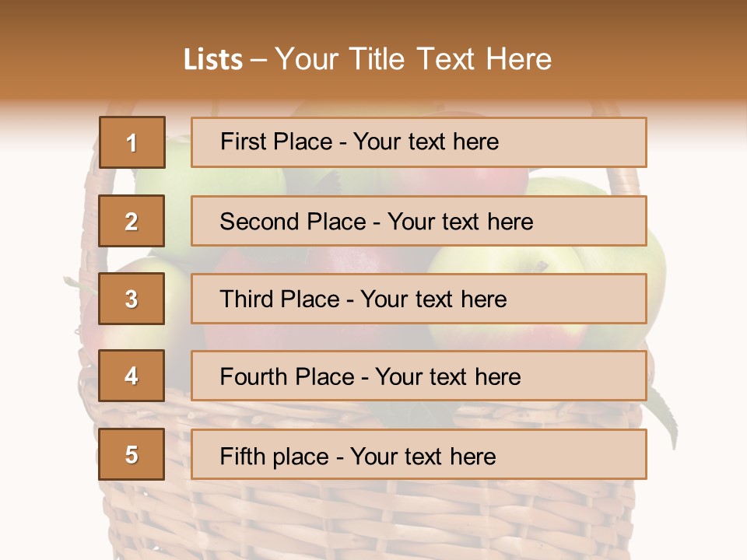Select the Second Place text box
747x560 pixels.
(x=418, y=221)
